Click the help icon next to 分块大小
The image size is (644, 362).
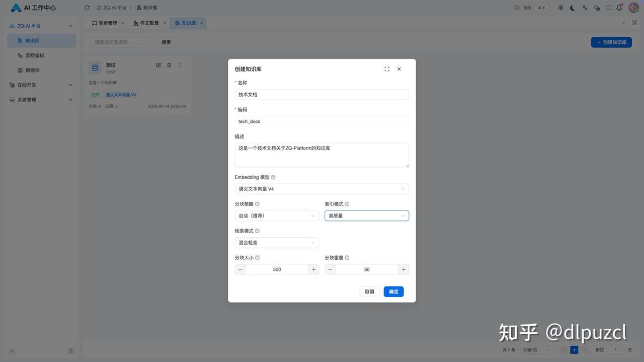(x=257, y=258)
